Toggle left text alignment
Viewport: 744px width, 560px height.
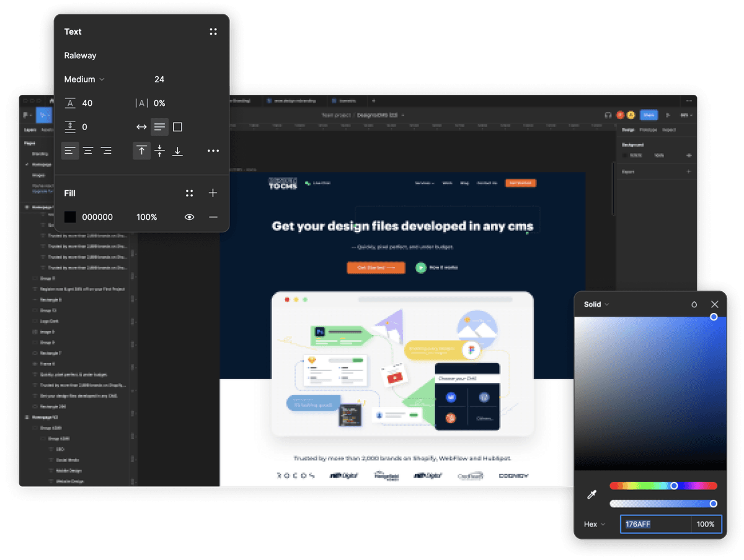point(70,151)
